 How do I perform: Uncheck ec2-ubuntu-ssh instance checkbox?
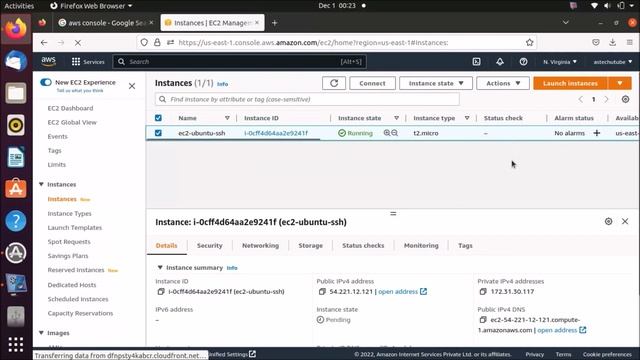[x=158, y=133]
